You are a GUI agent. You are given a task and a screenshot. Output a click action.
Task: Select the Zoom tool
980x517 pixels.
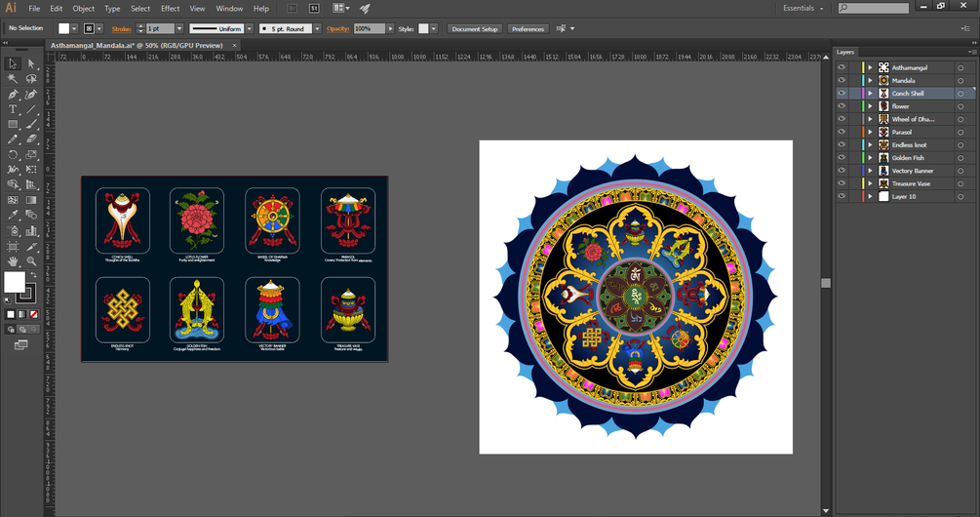30,261
